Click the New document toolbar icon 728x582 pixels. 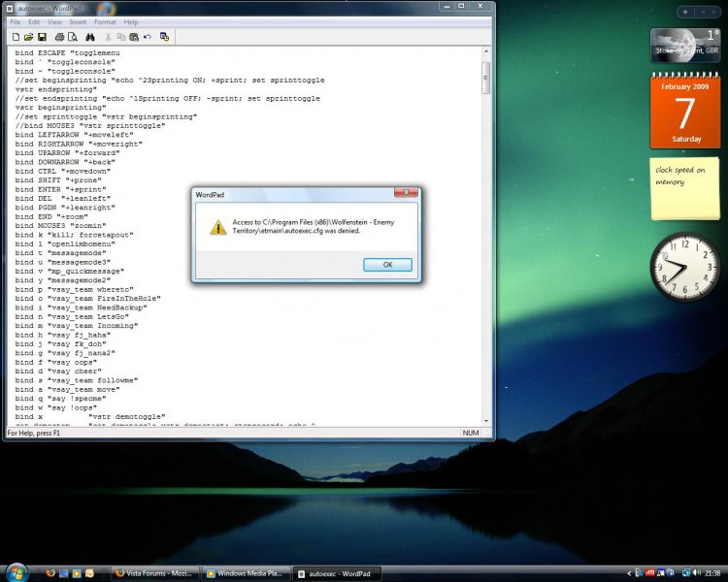[x=16, y=37]
